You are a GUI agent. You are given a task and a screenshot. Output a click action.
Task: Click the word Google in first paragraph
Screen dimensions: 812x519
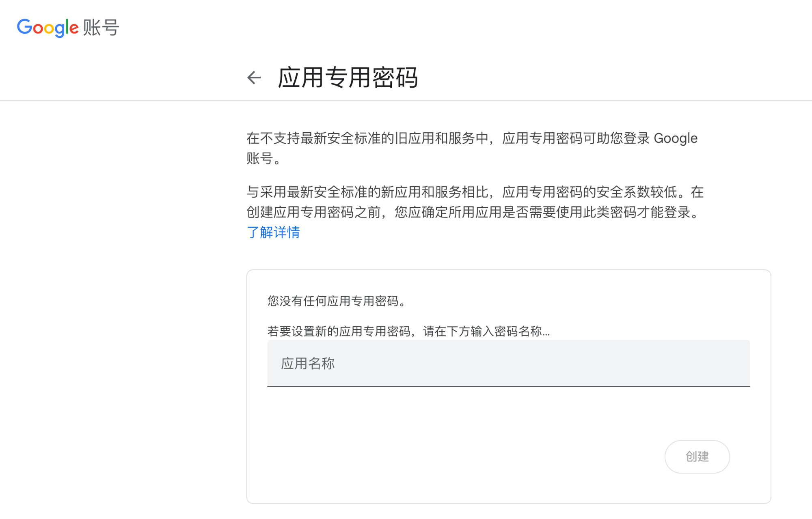click(676, 138)
